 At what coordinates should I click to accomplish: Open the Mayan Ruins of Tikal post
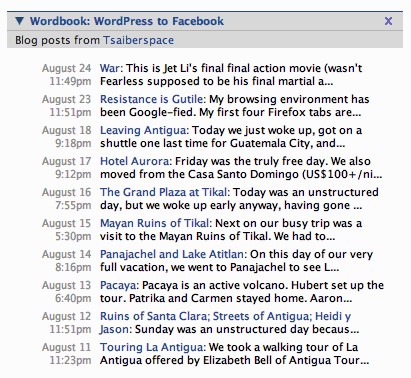pyautogui.click(x=155, y=223)
